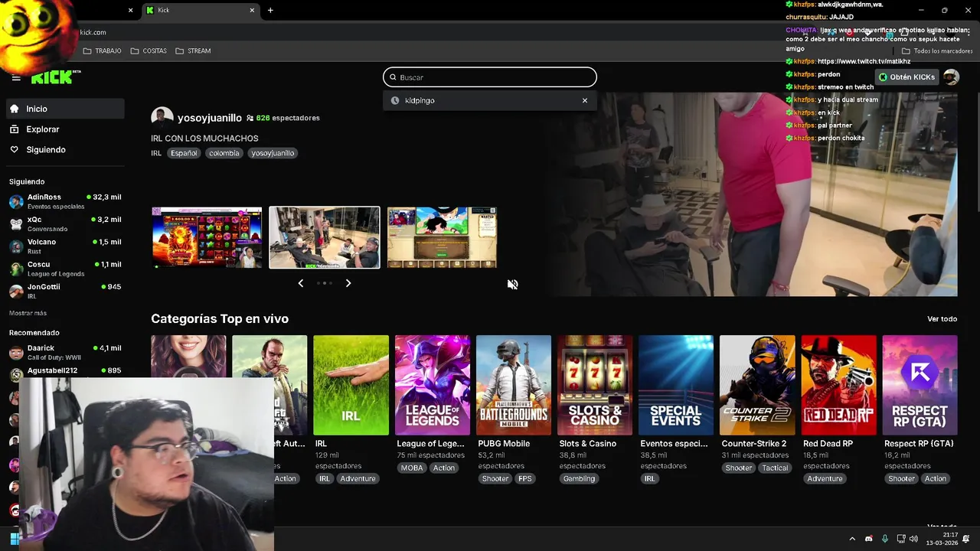Click the Obtén KICKs button
This screenshot has height=551, width=980.
(906, 77)
